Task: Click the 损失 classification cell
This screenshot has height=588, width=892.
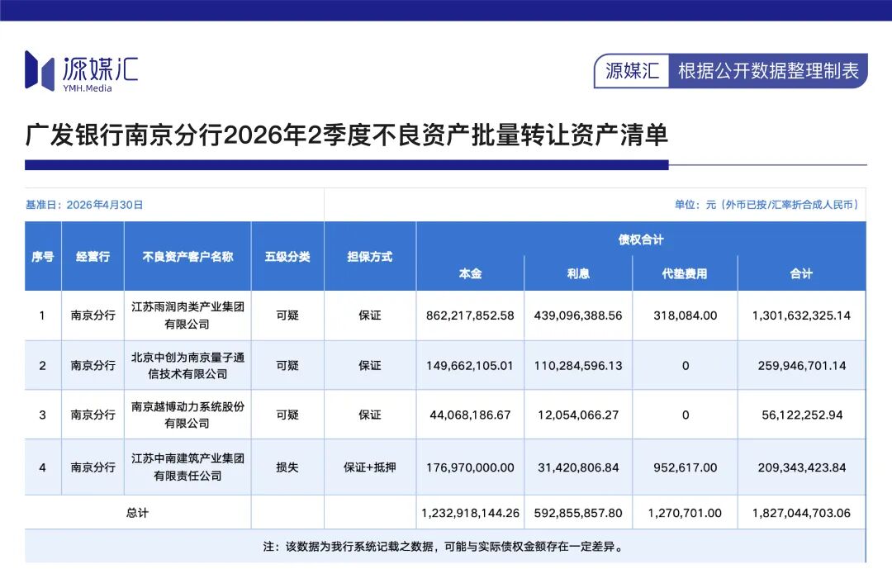Action: [287, 467]
